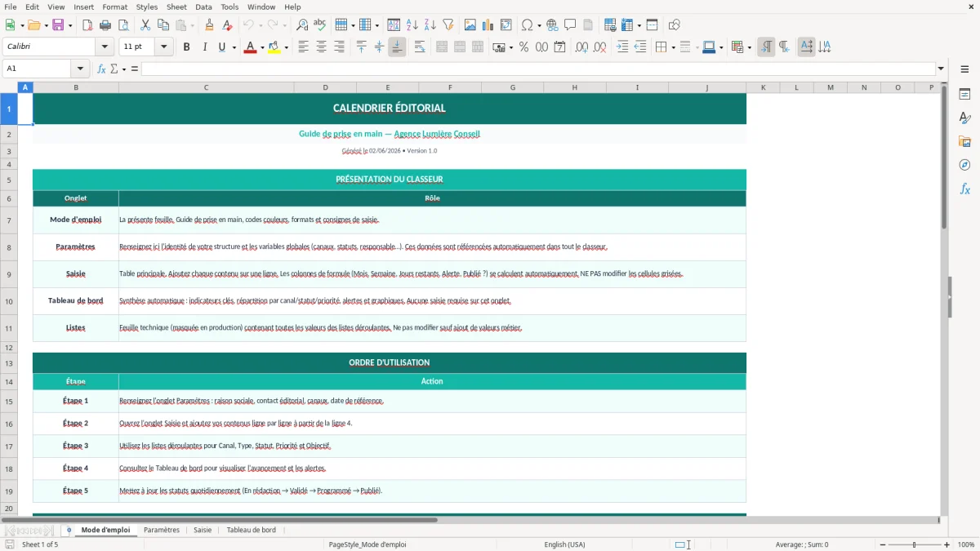This screenshot has width=980, height=551.
Task: Open the Special Character dropdown arrow
Action: [540, 25]
